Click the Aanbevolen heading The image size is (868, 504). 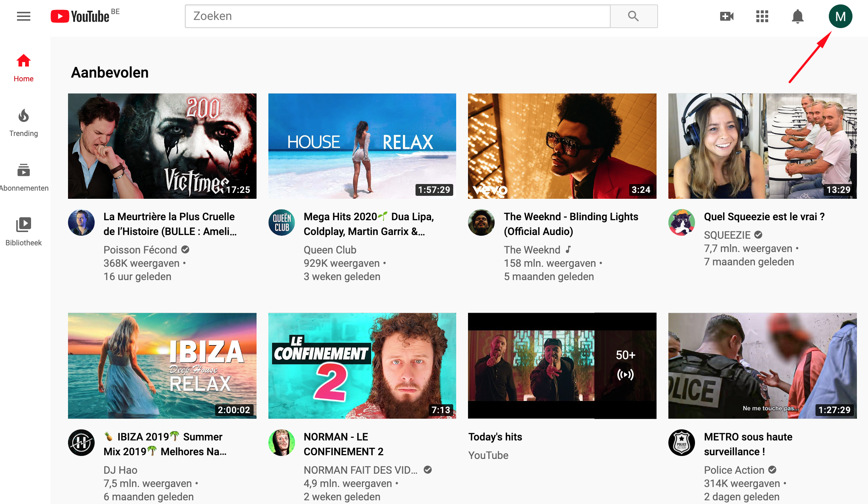pyautogui.click(x=110, y=72)
